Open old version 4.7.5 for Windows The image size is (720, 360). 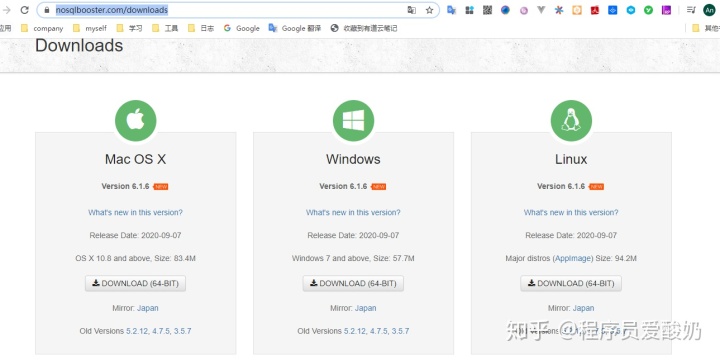pyautogui.click(x=379, y=331)
